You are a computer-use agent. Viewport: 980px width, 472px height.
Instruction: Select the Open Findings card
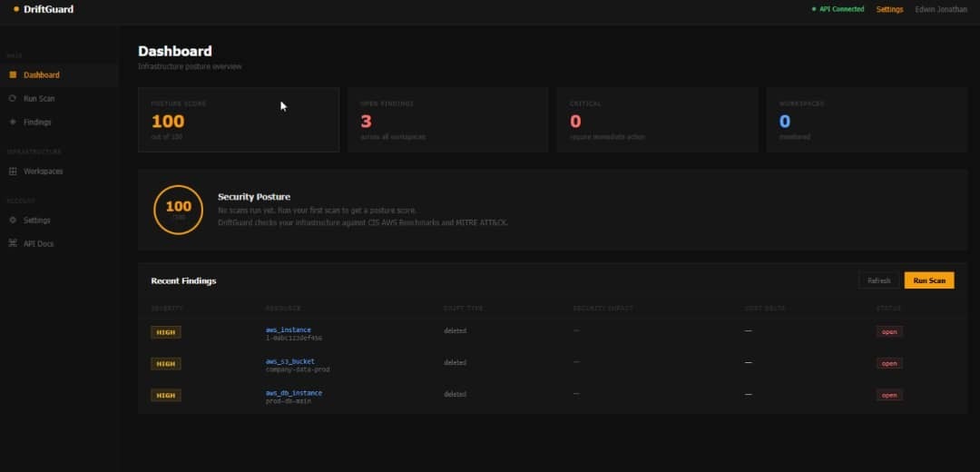pos(448,120)
